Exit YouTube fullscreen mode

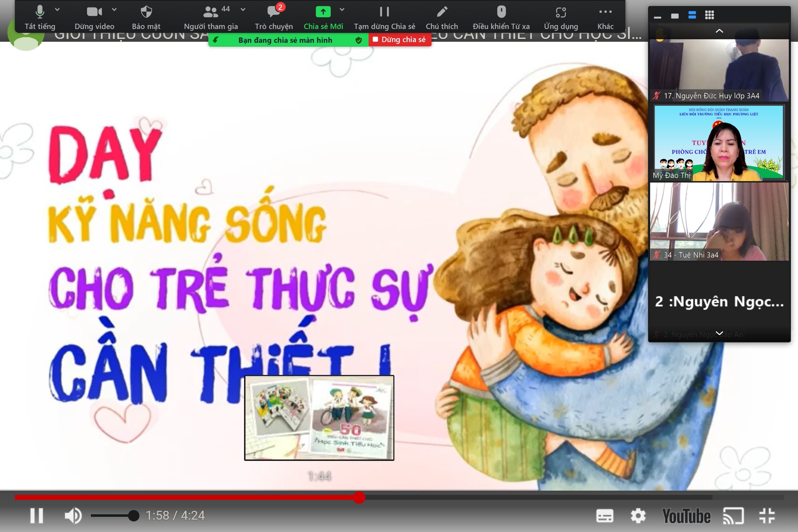[x=767, y=516]
